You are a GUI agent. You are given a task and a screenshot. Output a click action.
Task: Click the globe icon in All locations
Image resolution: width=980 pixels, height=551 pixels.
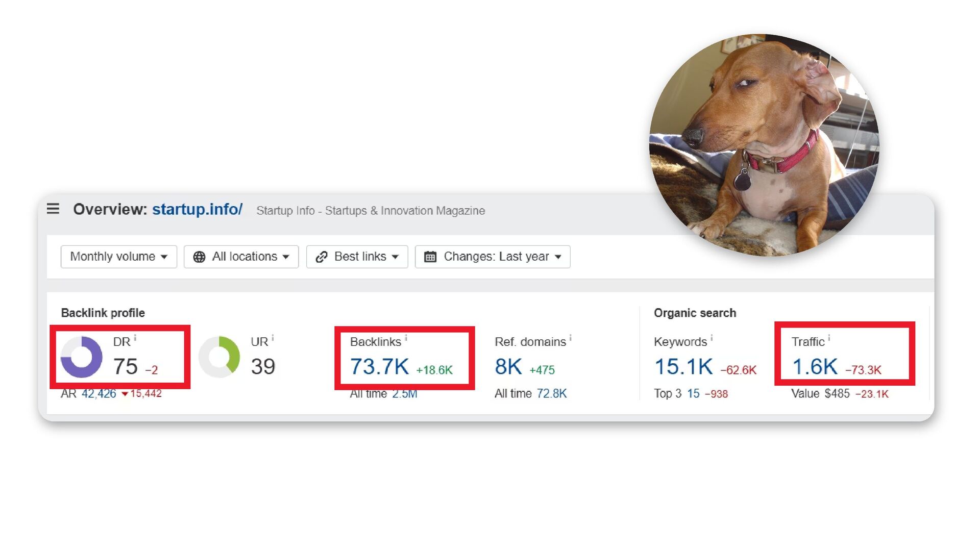pos(199,257)
